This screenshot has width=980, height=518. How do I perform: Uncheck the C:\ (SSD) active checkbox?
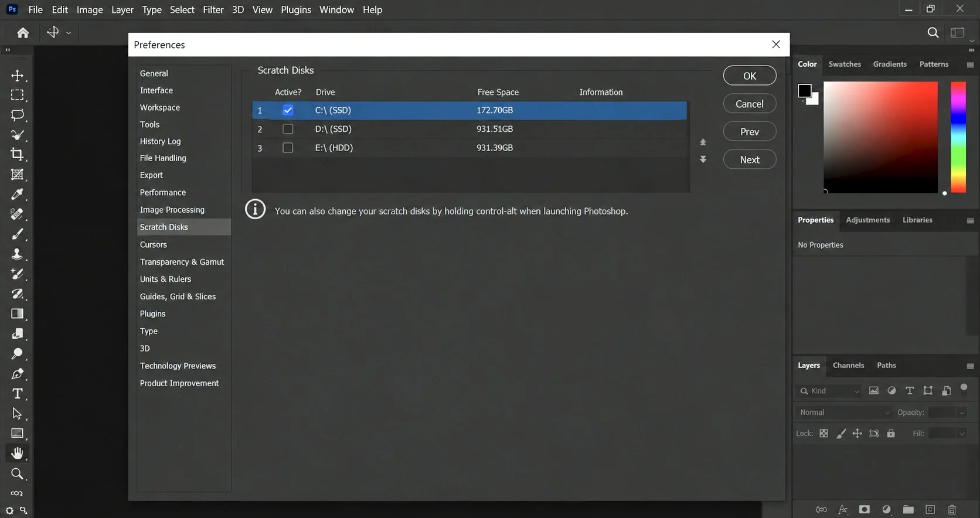(x=288, y=110)
